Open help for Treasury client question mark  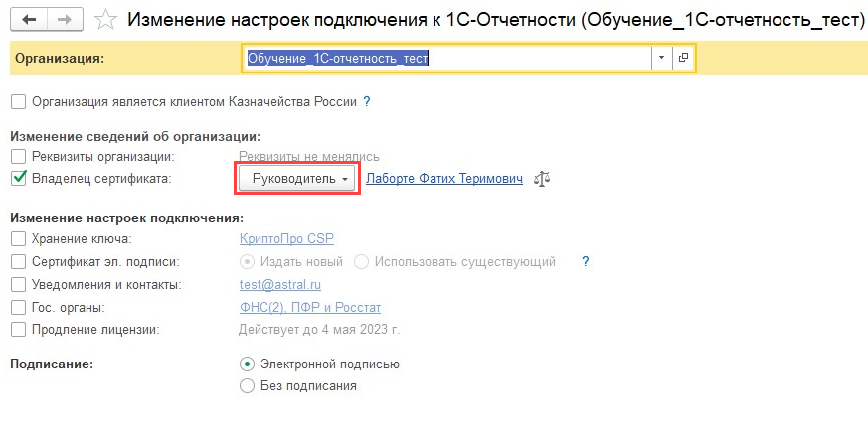[x=367, y=101]
